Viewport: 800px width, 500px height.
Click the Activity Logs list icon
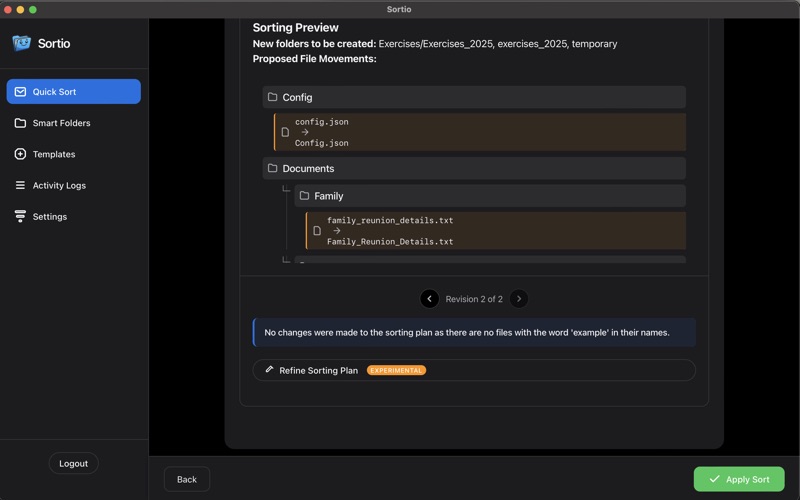click(x=20, y=185)
